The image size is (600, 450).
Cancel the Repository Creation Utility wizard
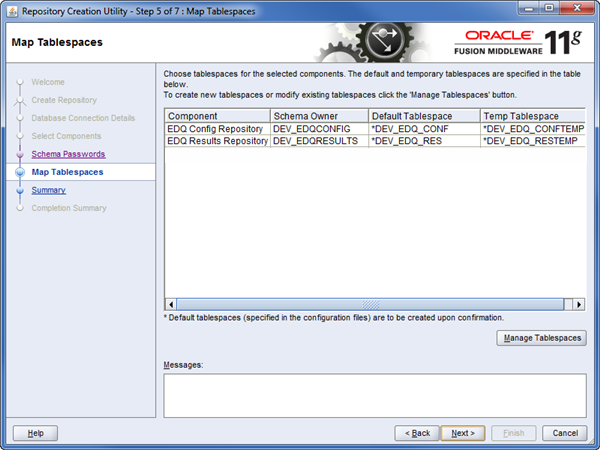565,433
